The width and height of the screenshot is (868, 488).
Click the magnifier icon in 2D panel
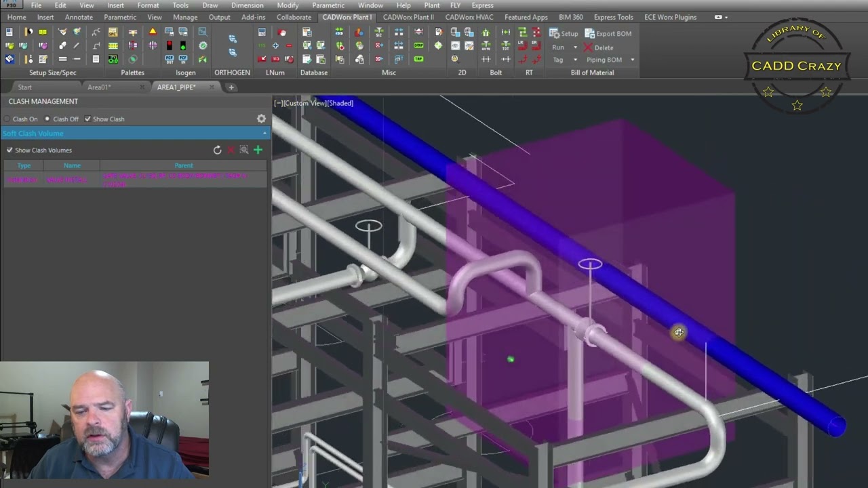455,59
